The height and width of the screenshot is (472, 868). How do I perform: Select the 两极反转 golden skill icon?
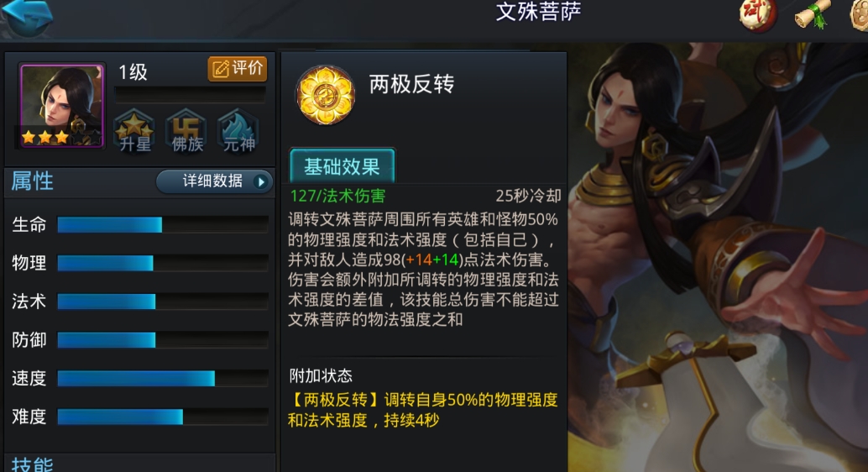coord(326,95)
